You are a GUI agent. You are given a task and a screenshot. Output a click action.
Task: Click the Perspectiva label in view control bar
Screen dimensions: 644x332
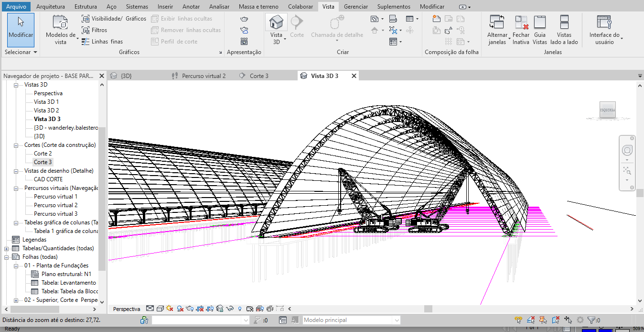pos(127,309)
